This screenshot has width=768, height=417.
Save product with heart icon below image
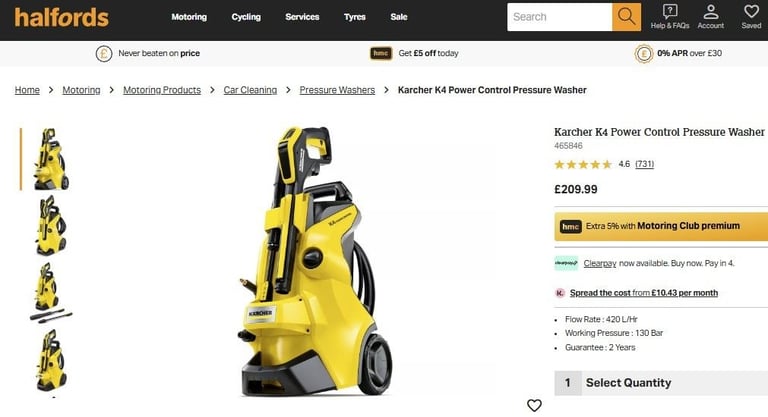pos(534,405)
